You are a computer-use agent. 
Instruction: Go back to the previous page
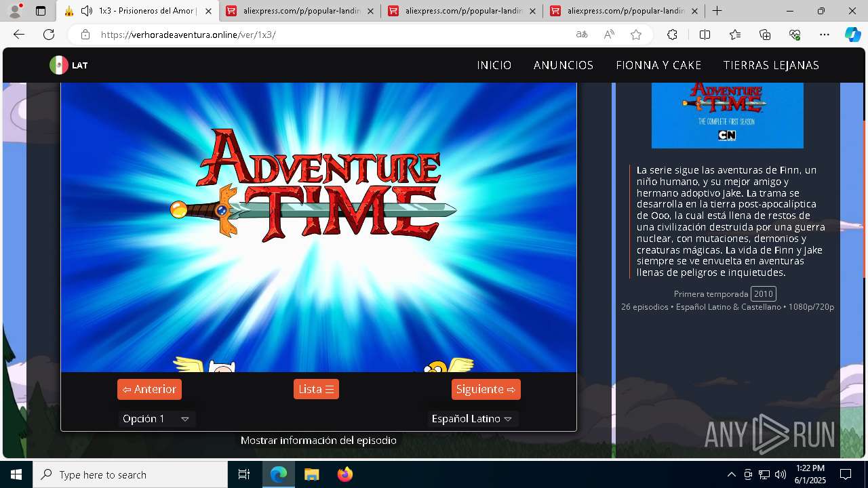pos(19,35)
